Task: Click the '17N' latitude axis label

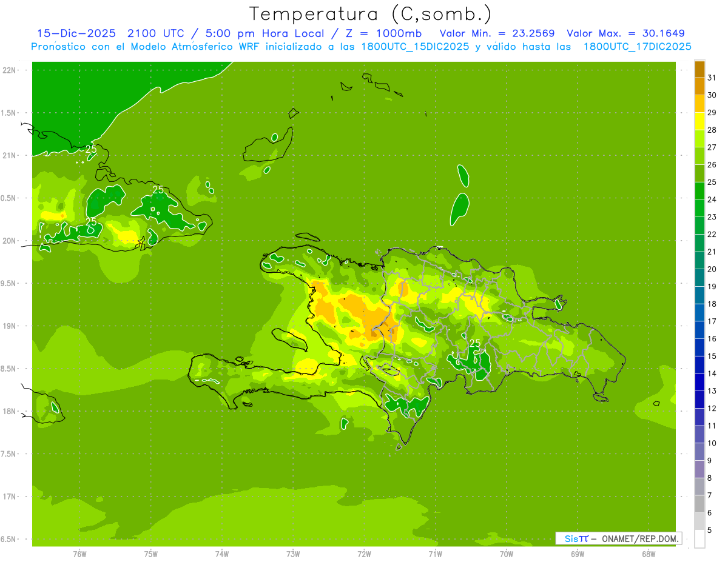Action: (x=9, y=497)
